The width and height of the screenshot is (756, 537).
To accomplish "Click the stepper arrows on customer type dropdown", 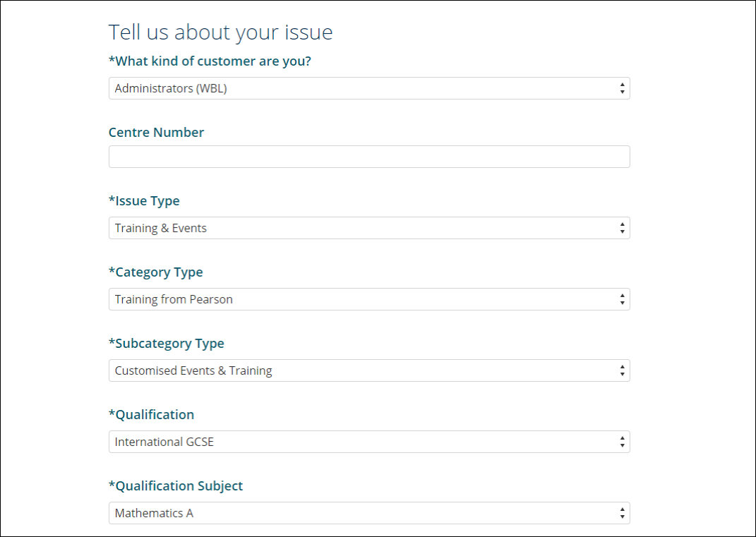I will click(622, 88).
